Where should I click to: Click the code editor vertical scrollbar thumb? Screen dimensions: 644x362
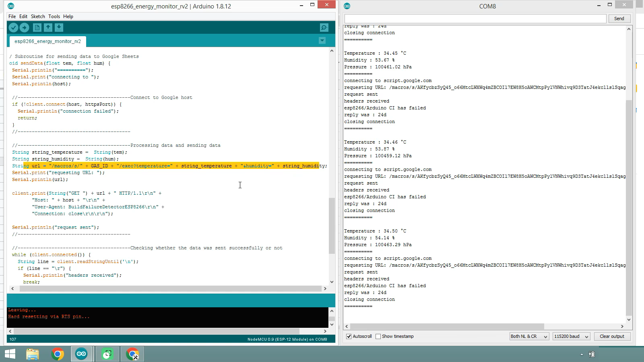(x=332, y=226)
